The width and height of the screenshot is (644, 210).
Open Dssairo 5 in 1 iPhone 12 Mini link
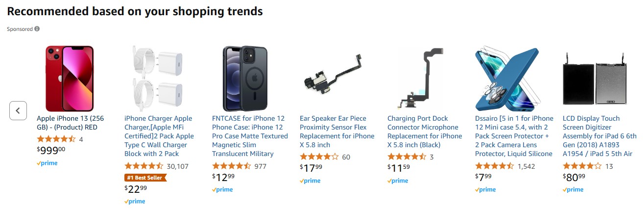[514, 136]
